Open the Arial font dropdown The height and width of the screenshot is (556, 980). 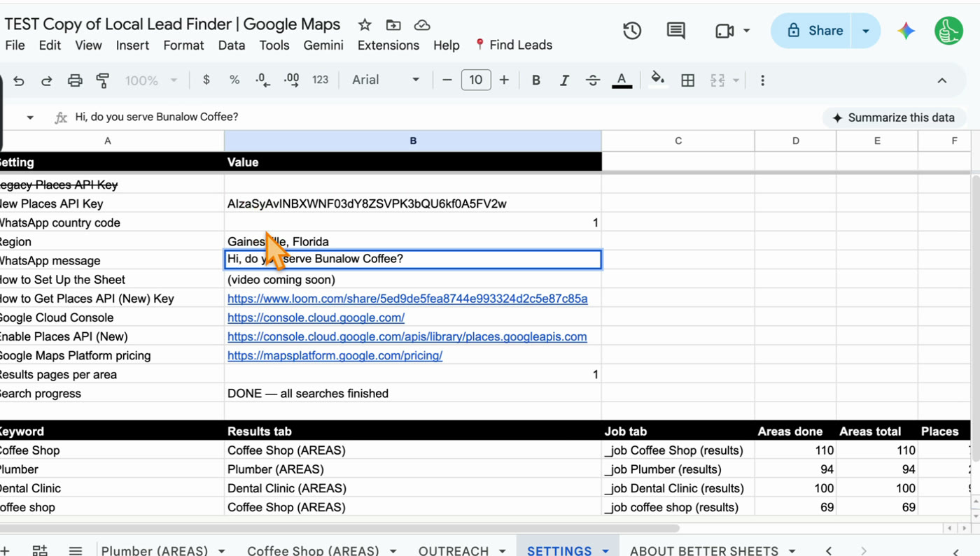tap(386, 80)
